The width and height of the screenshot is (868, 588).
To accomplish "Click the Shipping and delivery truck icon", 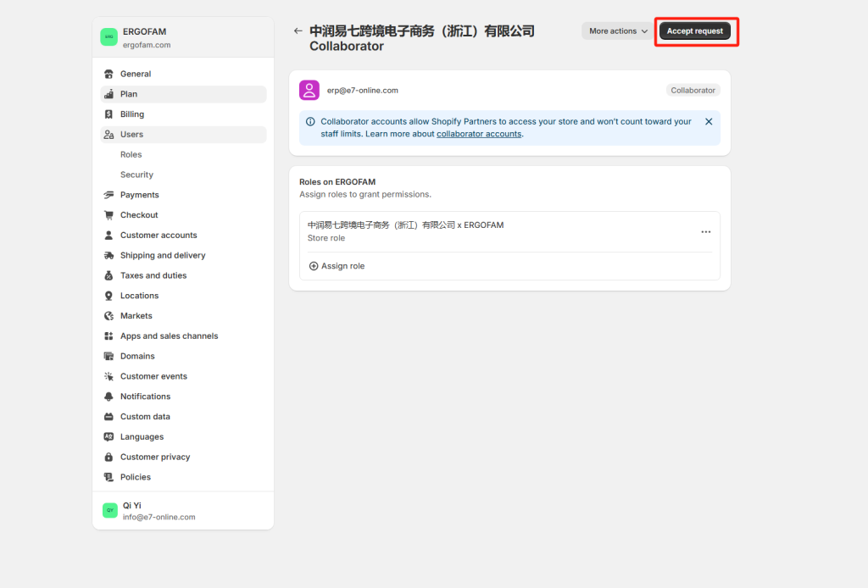I will 108,255.
